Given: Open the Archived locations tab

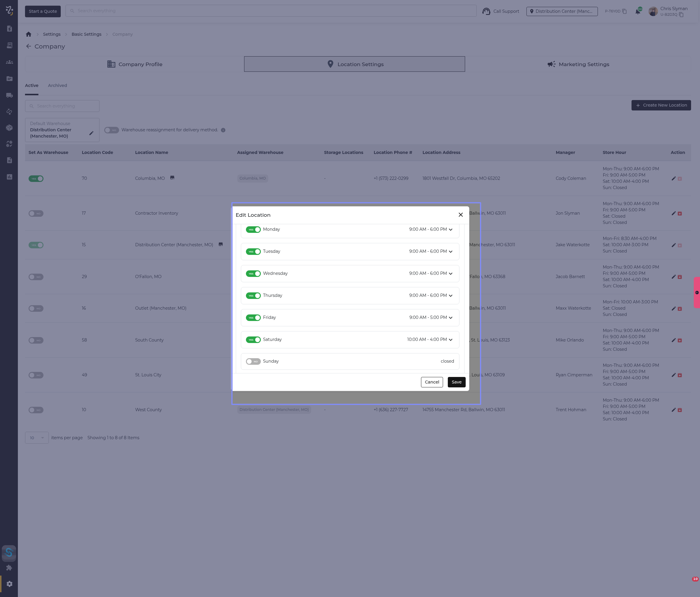Looking at the screenshot, I should pos(57,85).
